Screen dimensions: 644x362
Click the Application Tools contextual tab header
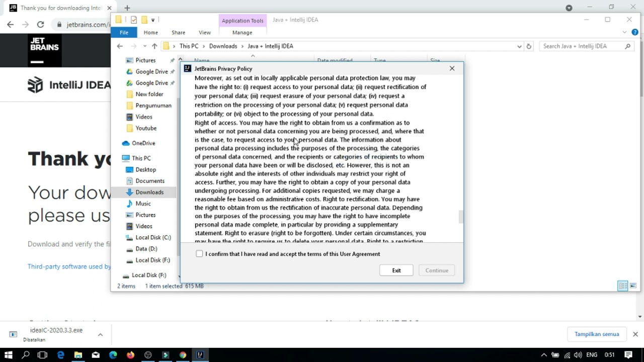(x=243, y=21)
